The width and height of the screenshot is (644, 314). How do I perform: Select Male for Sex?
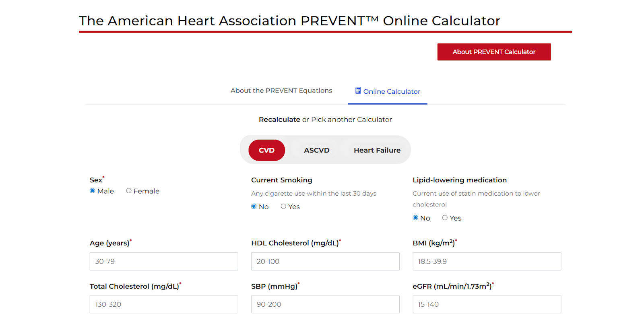[x=93, y=191]
